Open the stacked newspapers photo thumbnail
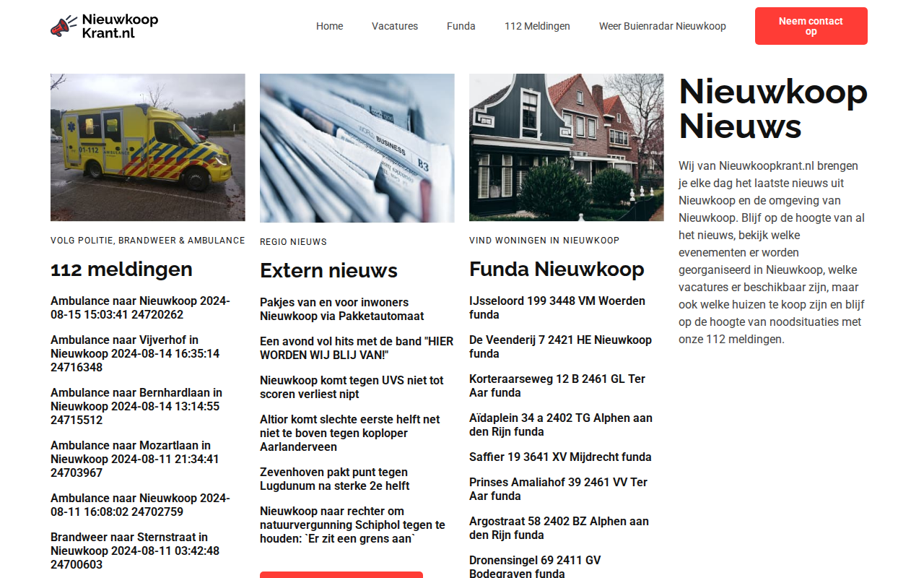This screenshot has width=924, height=578. pyautogui.click(x=357, y=148)
